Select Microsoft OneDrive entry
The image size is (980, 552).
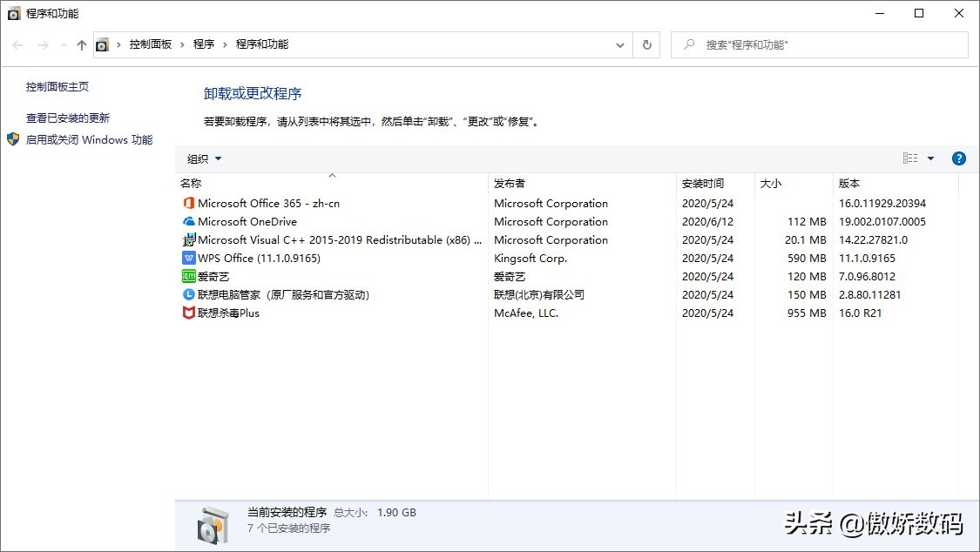(247, 222)
